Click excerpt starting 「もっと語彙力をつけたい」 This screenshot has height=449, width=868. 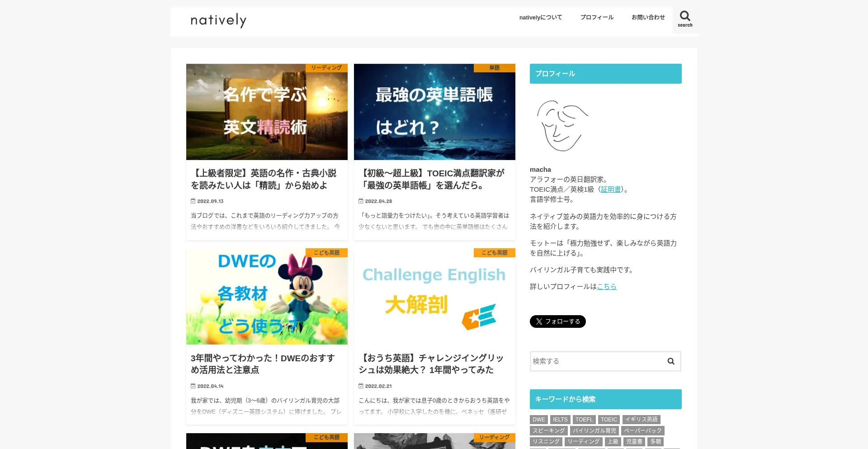(x=434, y=221)
